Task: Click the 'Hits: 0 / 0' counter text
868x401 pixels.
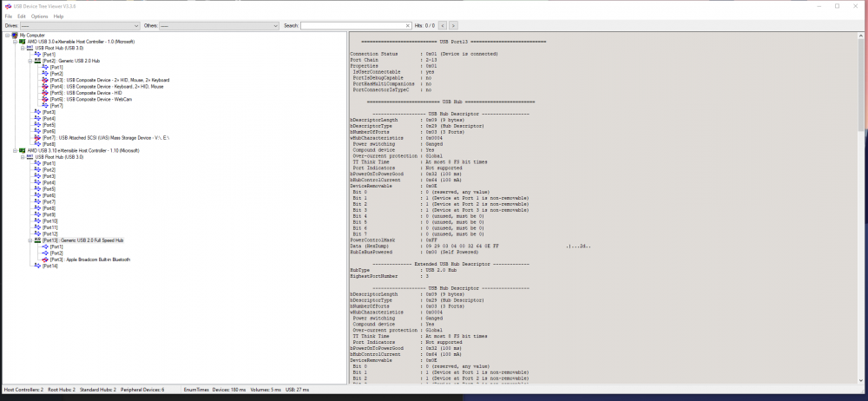Action: tap(424, 25)
